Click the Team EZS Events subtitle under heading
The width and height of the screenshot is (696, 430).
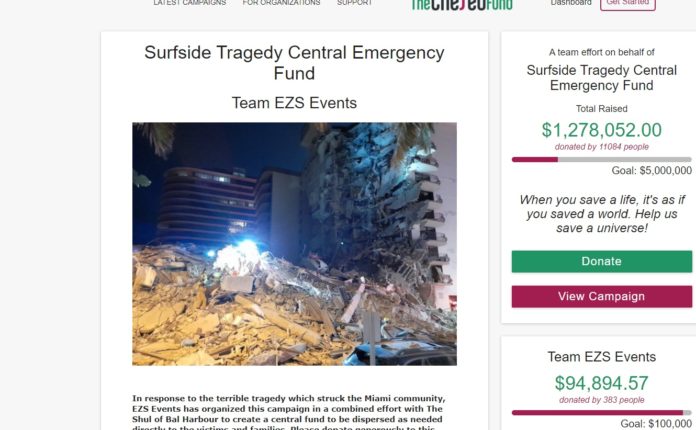[294, 103]
